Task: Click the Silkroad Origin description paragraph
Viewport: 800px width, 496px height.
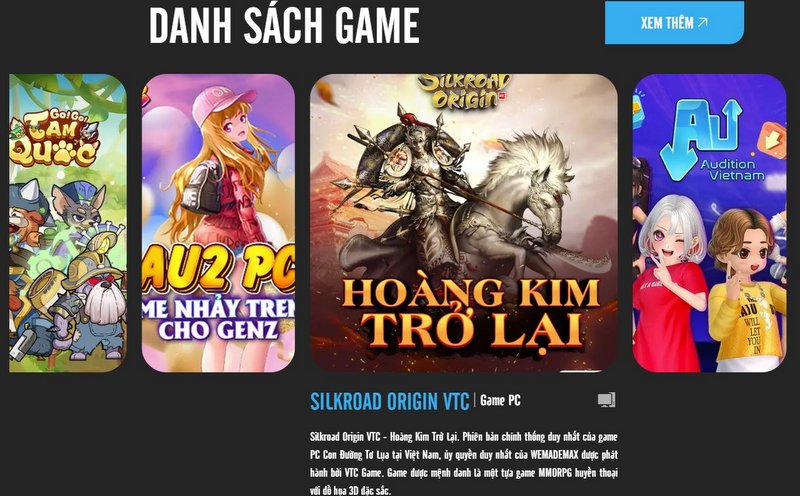Action: (x=464, y=463)
